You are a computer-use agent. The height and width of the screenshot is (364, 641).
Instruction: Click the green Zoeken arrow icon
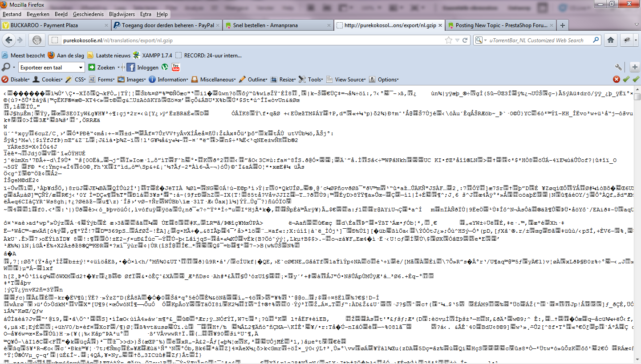(92, 67)
